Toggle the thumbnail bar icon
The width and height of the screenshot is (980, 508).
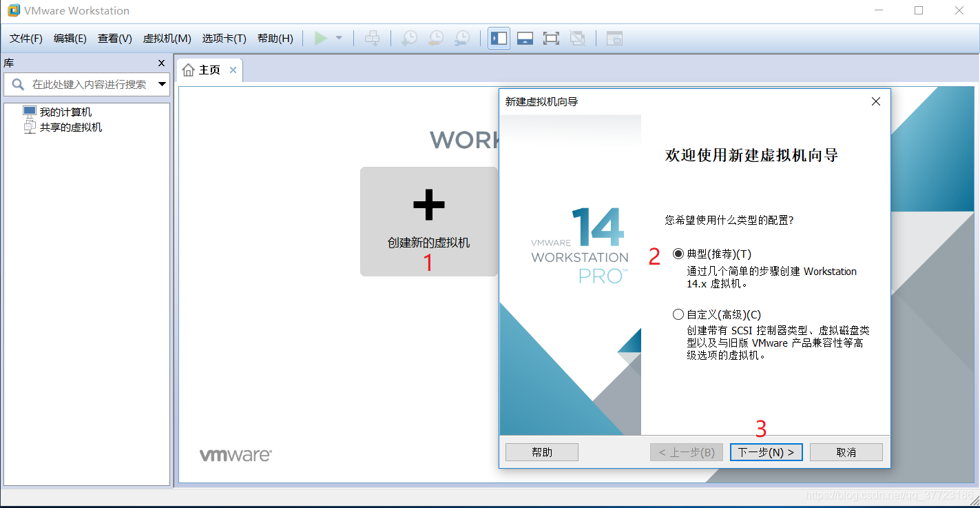pos(525,39)
